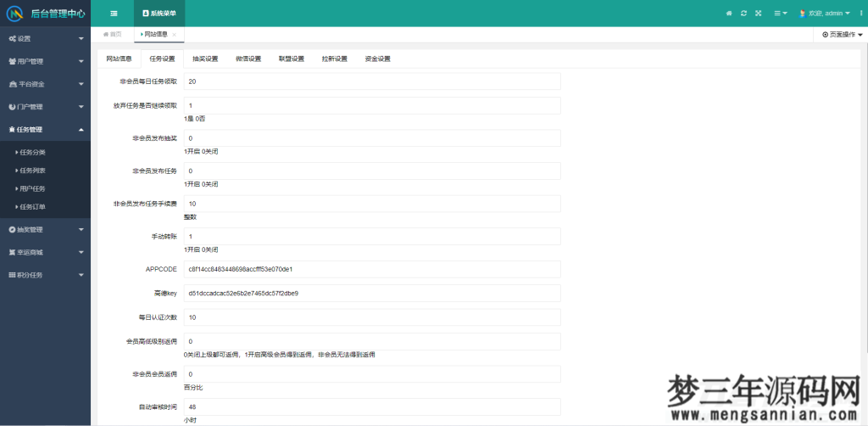868x426 pixels.
Task: Click the 后台管理中心 logo icon
Action: click(x=14, y=14)
